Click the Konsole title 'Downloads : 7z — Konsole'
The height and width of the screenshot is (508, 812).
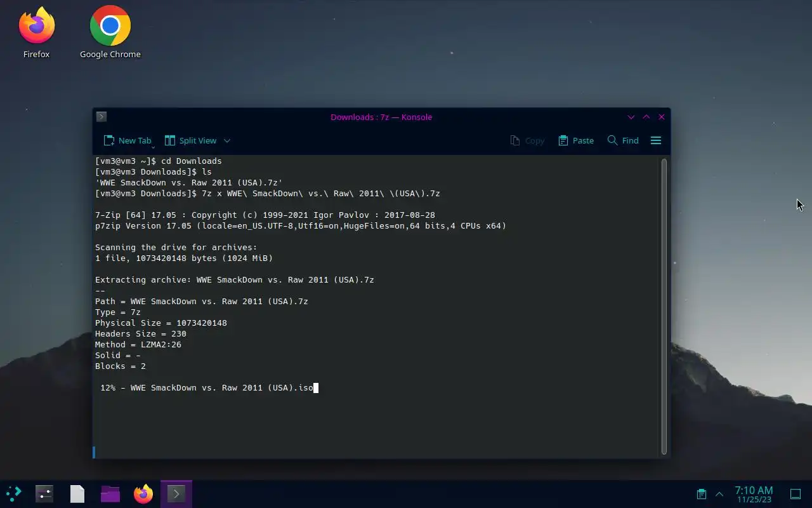(381, 117)
